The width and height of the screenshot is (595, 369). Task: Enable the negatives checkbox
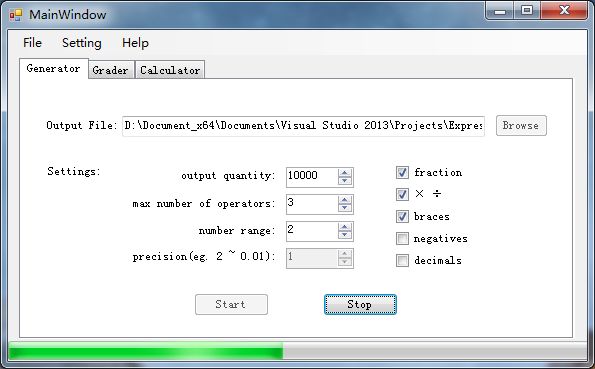(x=402, y=238)
